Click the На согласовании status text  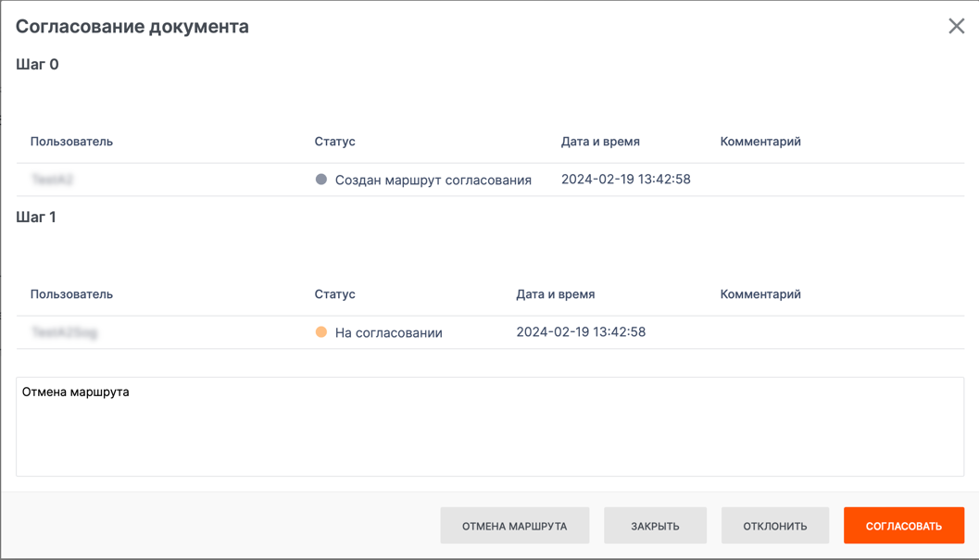[388, 333]
